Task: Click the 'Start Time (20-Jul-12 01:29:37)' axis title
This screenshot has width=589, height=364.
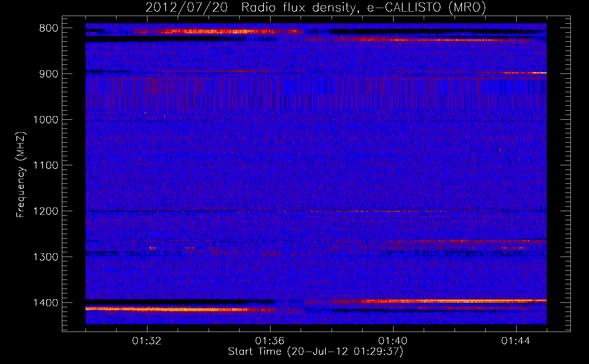Action: pos(316,352)
